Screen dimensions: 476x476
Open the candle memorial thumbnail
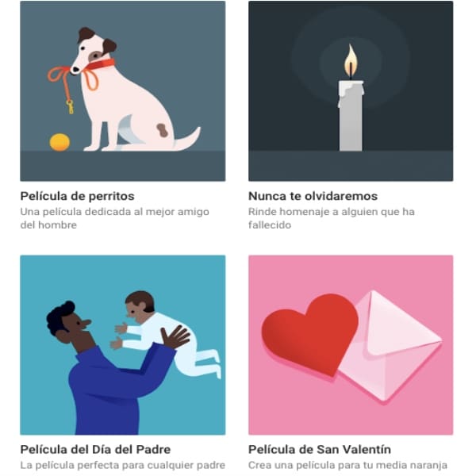351,91
